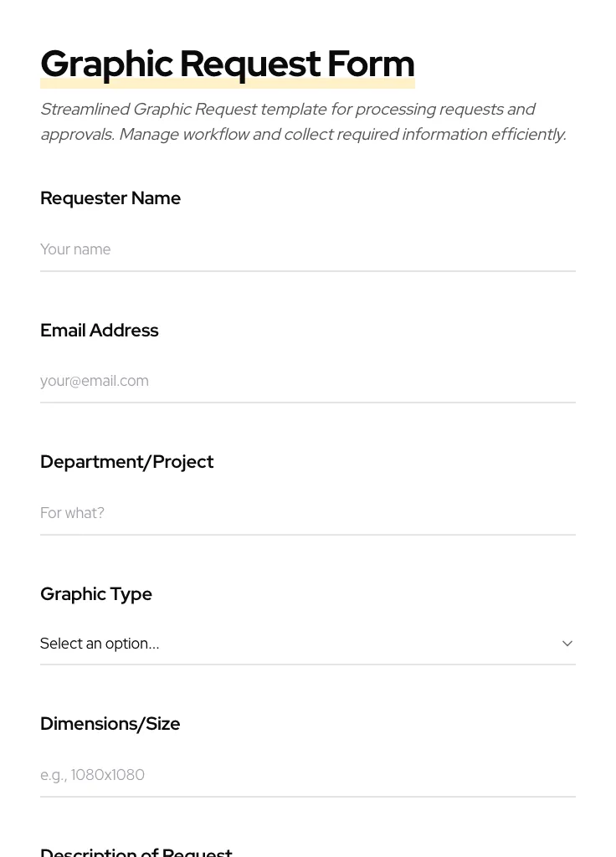The height and width of the screenshot is (857, 616).
Task: Click the word "Form" in the page title
Action: 371,64
